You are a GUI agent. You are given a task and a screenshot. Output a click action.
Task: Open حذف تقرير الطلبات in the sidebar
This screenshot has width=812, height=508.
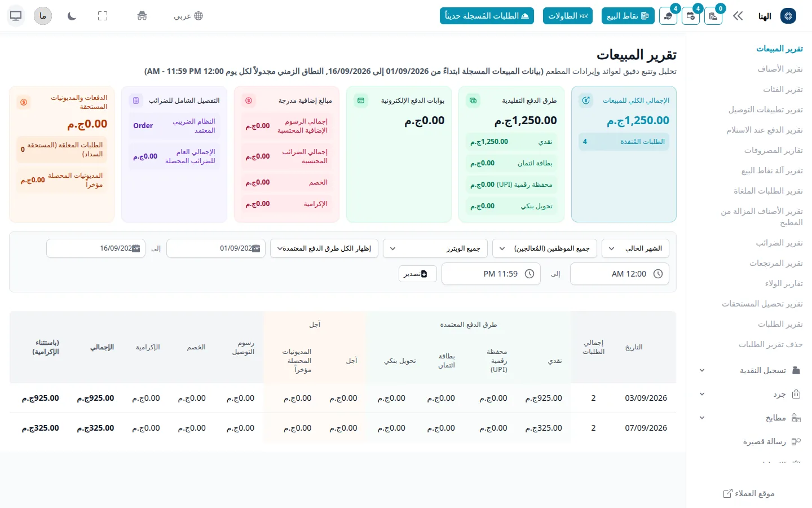(771, 344)
